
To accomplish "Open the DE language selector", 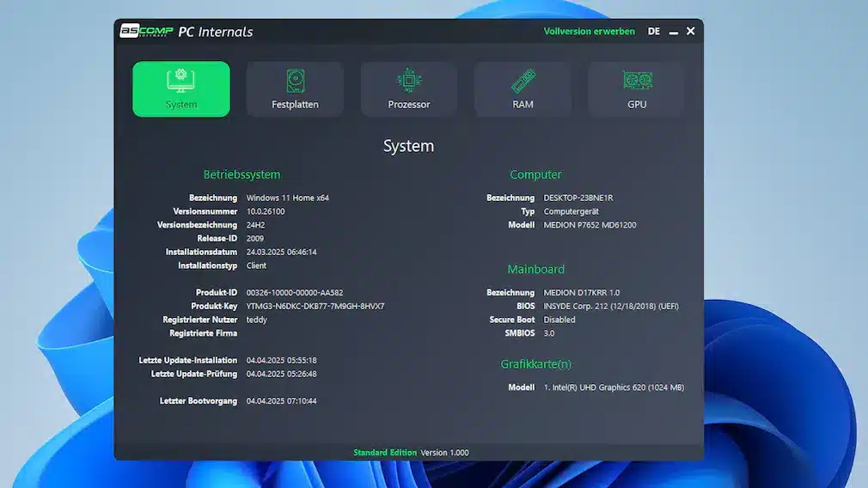I will [x=654, y=32].
